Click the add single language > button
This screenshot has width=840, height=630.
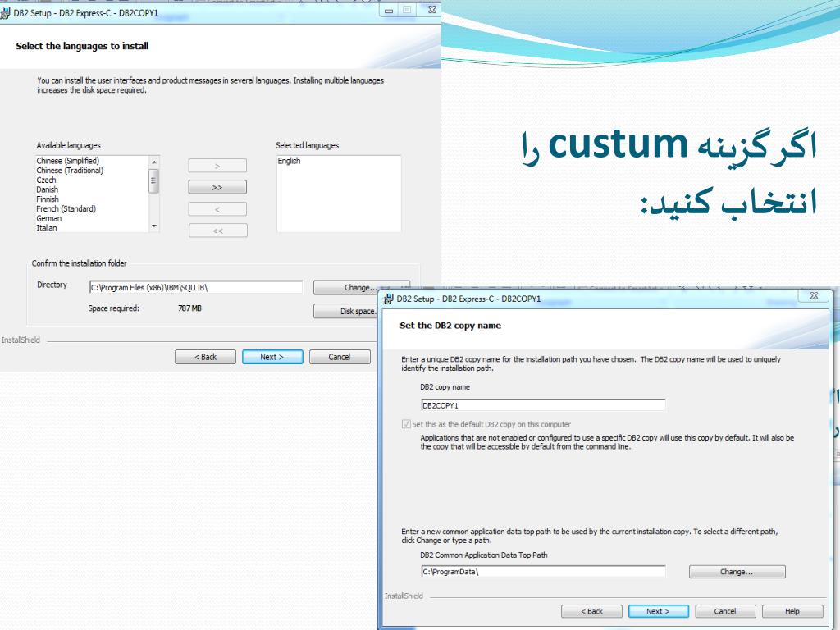click(217, 166)
